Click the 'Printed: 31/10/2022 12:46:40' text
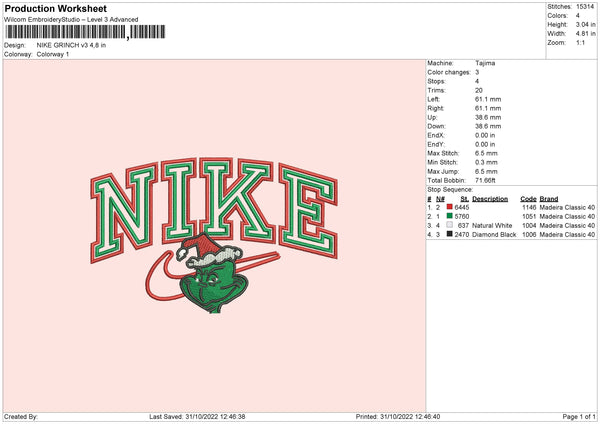The width and height of the screenshot is (600, 424). point(398,417)
